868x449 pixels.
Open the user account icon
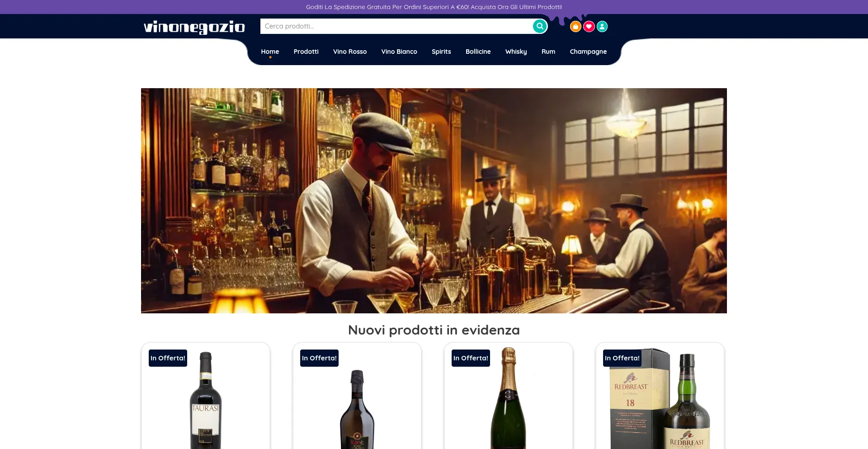click(x=602, y=26)
